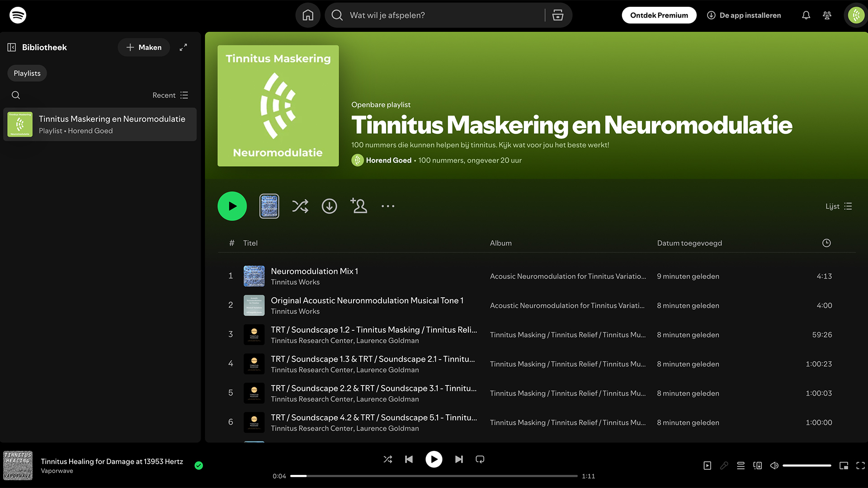868x488 pixels.
Task: Open album Acousic Neuromodulation for Tinnitus Variatio...
Action: click(x=568, y=276)
